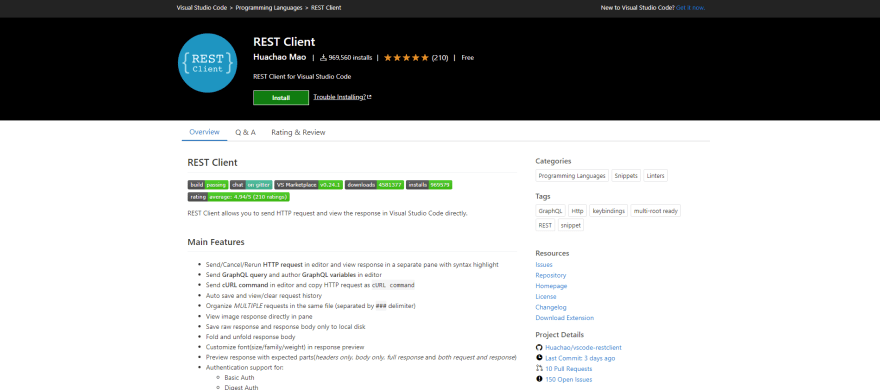Click the Main Features heading
The width and height of the screenshot is (880, 390).
pos(216,242)
